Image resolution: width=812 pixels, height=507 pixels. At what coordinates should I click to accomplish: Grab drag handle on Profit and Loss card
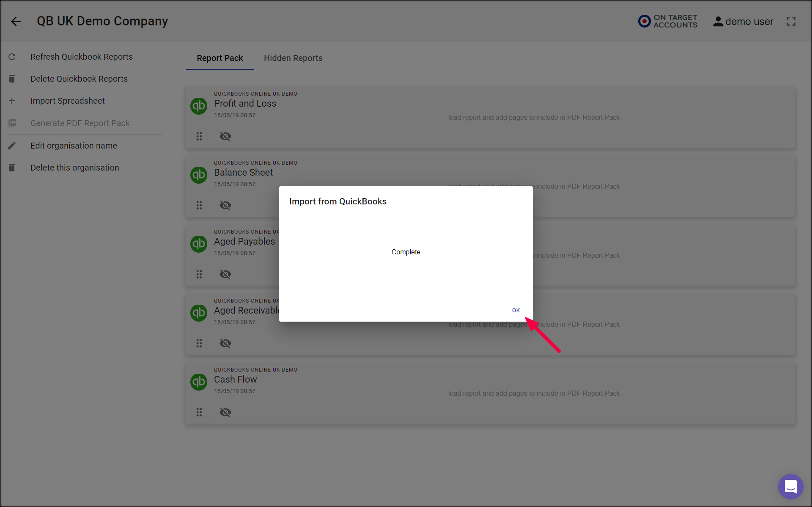tap(199, 136)
